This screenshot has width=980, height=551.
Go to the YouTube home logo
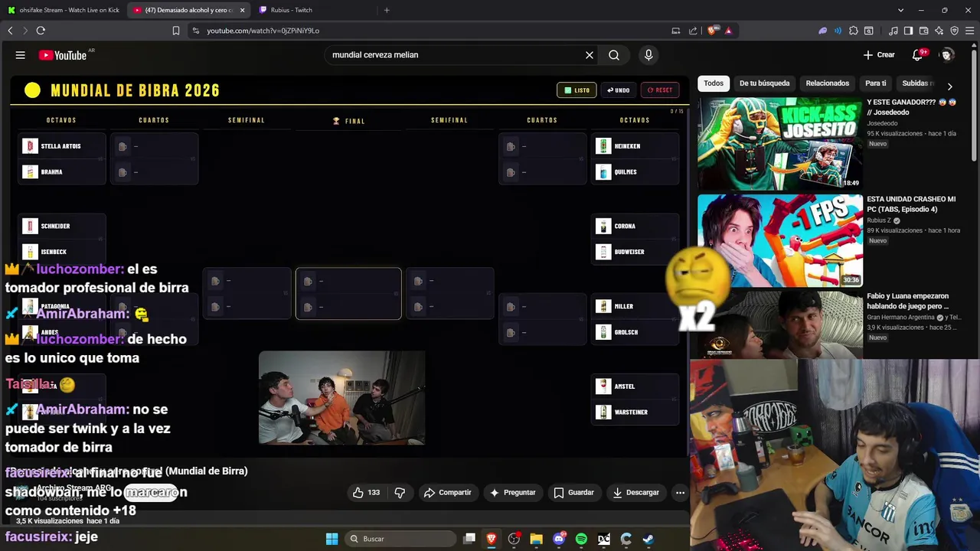click(x=63, y=55)
